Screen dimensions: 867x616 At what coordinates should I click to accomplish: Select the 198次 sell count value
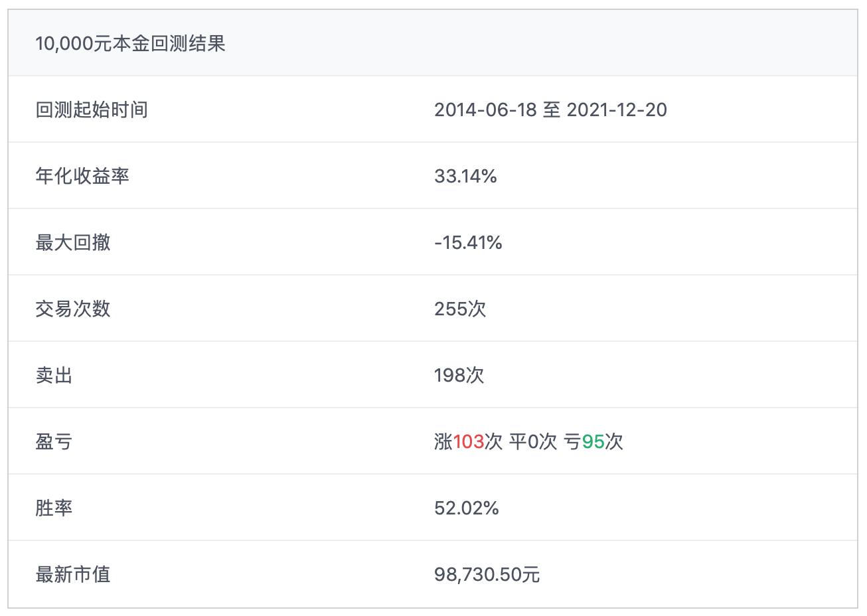tap(459, 375)
